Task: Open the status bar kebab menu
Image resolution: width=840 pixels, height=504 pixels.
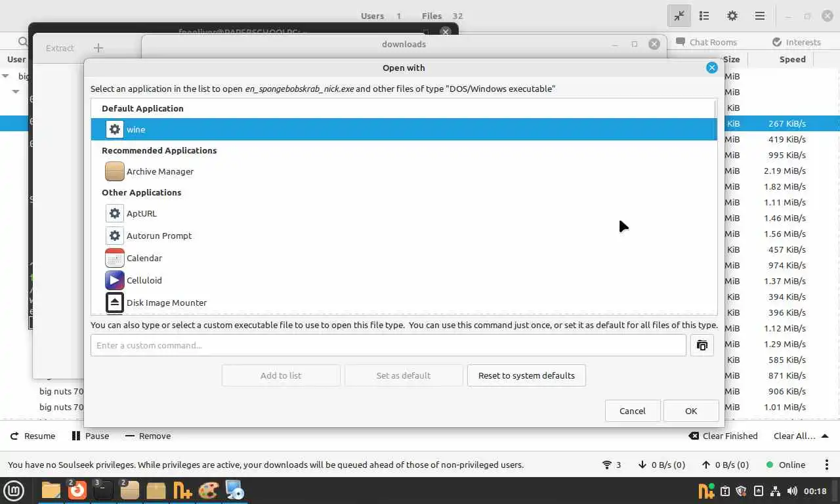Action: (826, 465)
